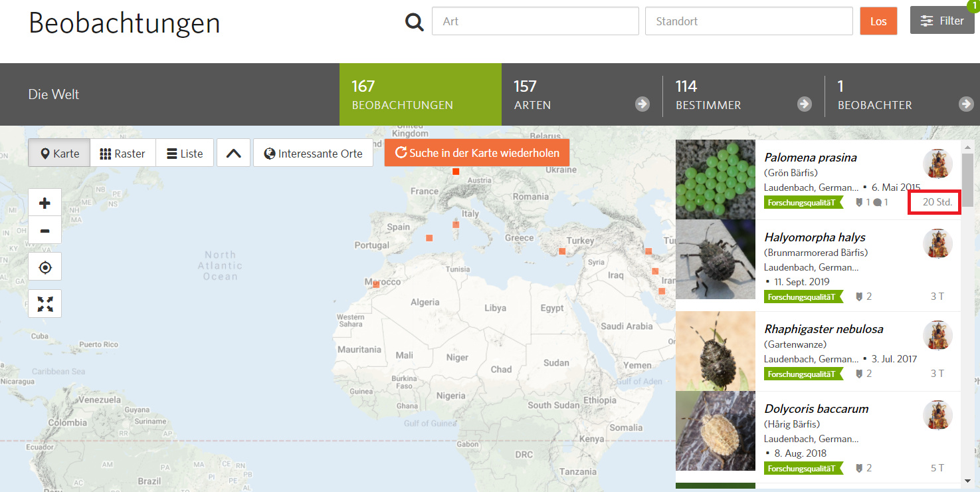
Task: Select the 1 Beobachter tab
Action: click(x=902, y=94)
